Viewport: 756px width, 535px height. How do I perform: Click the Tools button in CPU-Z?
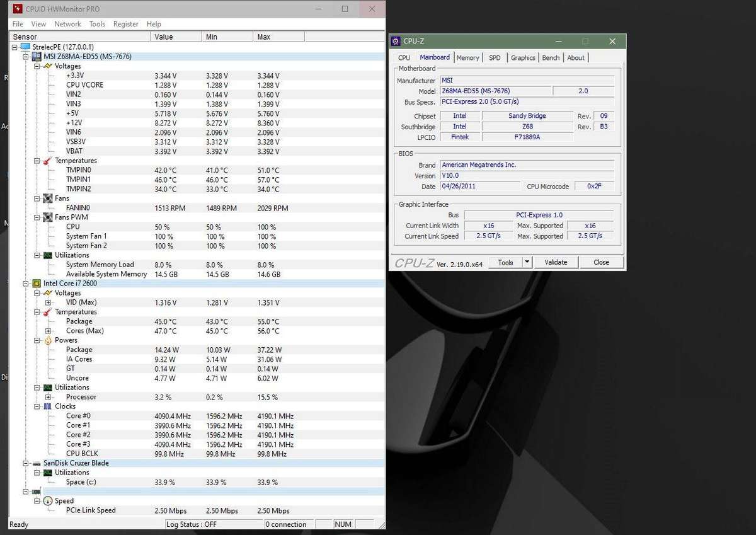[506, 262]
